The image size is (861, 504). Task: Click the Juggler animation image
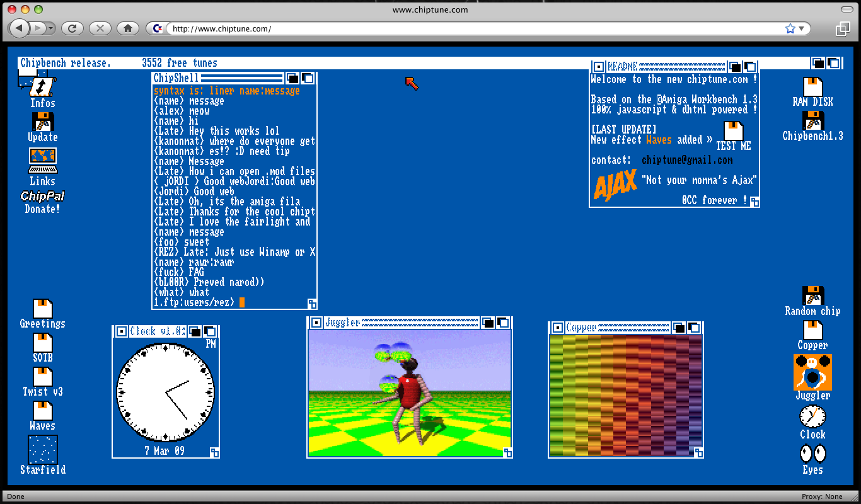tap(410, 392)
